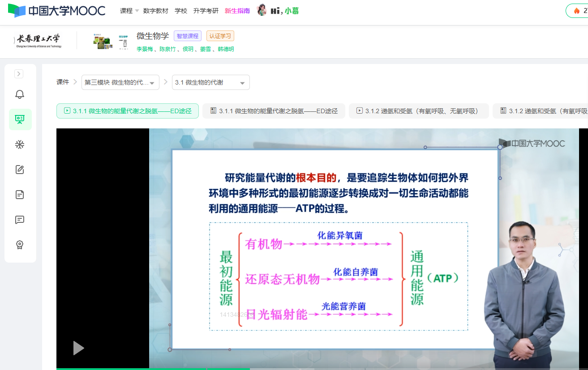Switch to 3.1.2 递氢和受氢 video tab
This screenshot has height=370, width=588.
coord(418,111)
